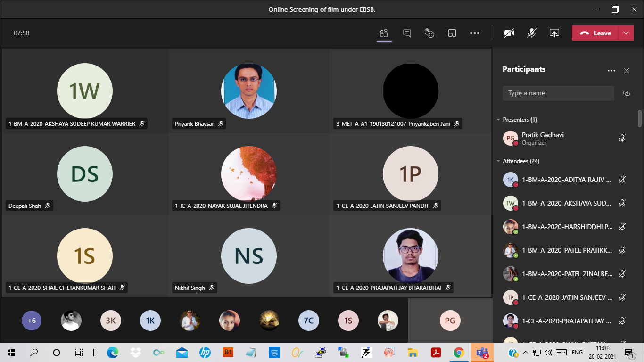This screenshot has width=644, height=362.
Task: Select SHAIL CHETANKUMAR SHAH video tile
Action: pos(85,256)
